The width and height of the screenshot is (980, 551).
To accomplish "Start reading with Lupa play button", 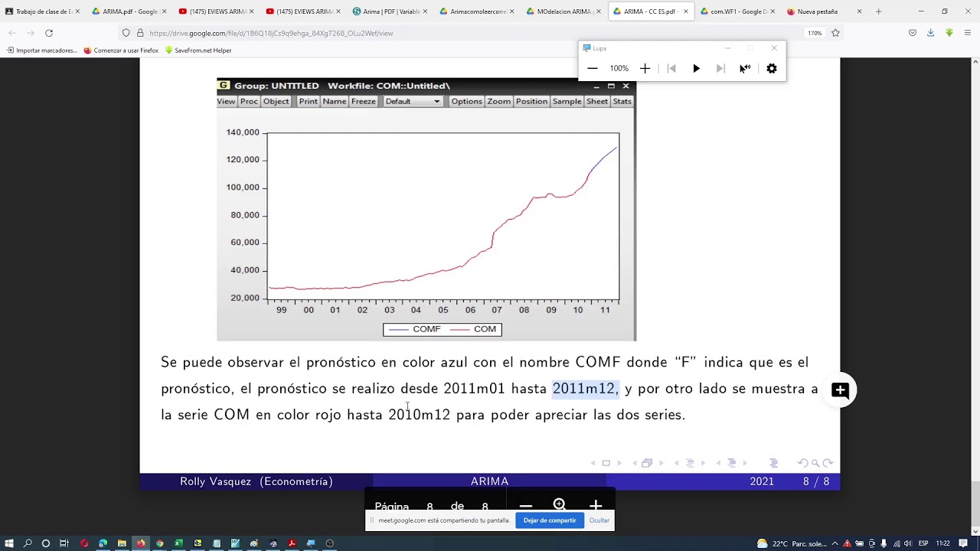I will (696, 69).
